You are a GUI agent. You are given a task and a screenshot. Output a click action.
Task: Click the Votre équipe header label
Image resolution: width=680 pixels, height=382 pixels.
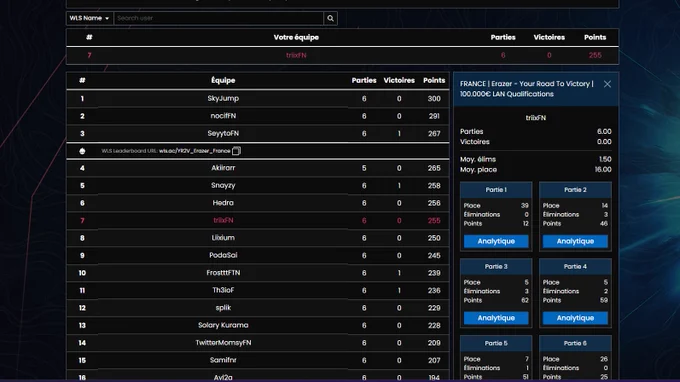click(x=296, y=37)
